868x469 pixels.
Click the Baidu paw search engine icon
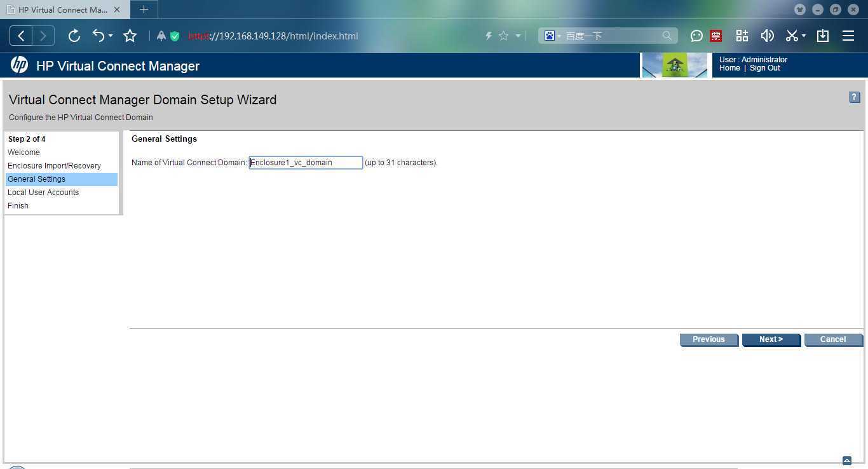550,36
